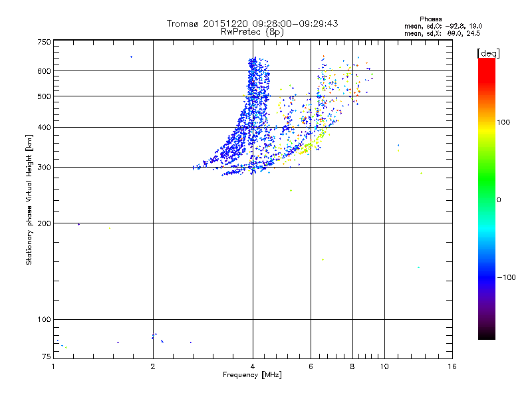Click the '[deg]' colorbar unit label
Viewport: 532px width, 399px height.
(x=488, y=53)
